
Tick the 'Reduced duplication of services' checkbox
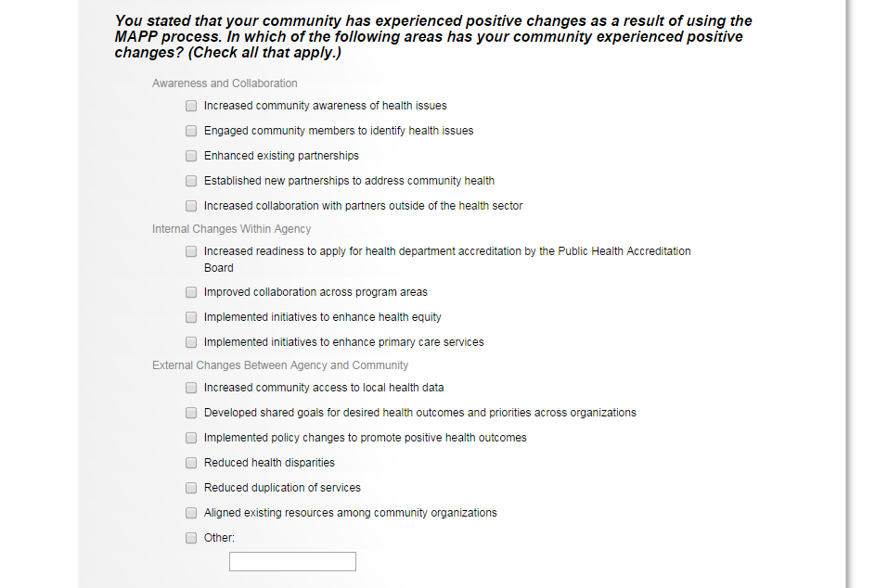click(191, 488)
